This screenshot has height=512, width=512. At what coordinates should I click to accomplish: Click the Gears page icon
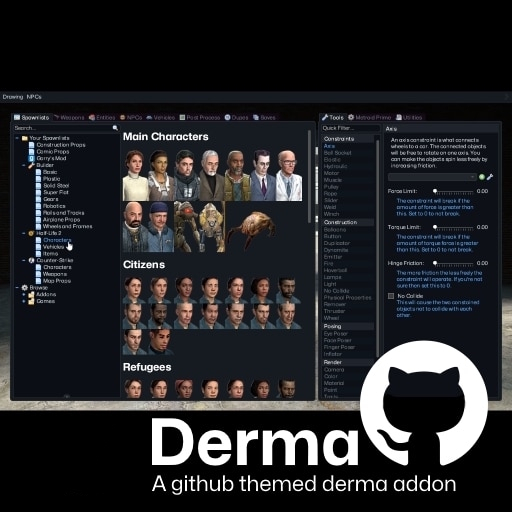(x=39, y=199)
